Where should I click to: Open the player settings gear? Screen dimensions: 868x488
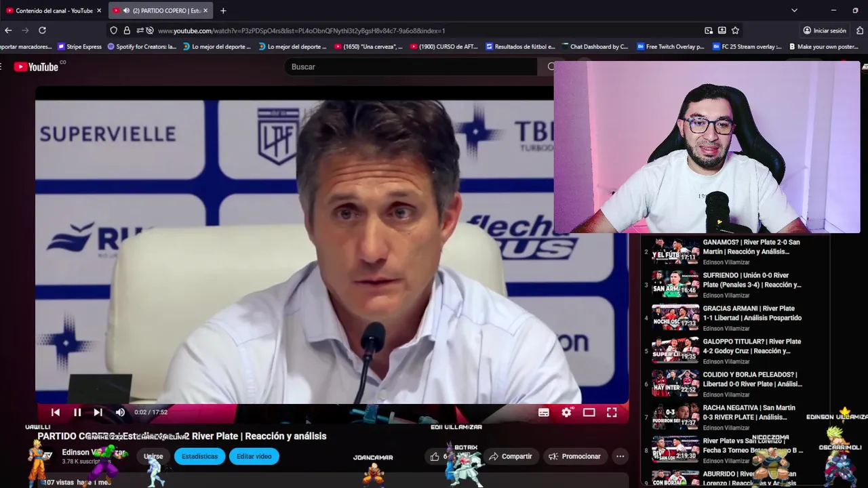pos(567,412)
